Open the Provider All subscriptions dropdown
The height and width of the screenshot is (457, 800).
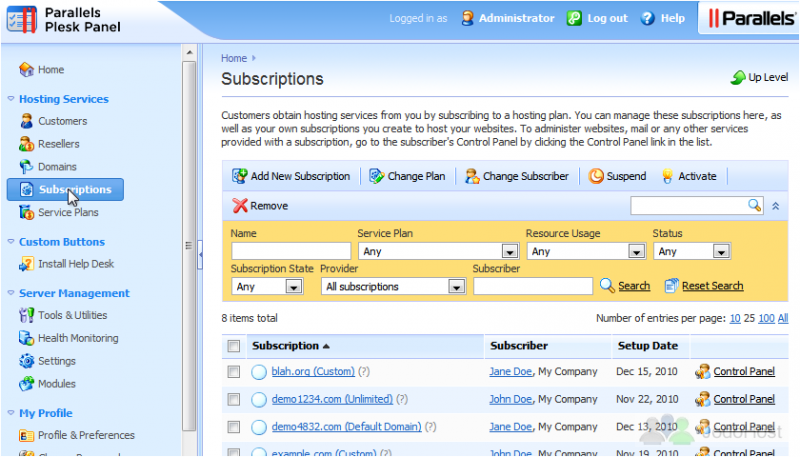[x=393, y=287]
